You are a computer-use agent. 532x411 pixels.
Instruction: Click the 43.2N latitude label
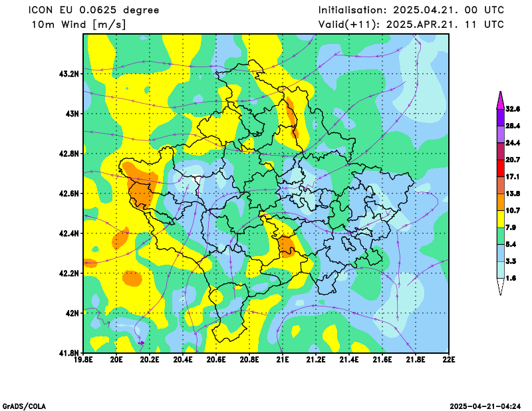[x=69, y=74]
